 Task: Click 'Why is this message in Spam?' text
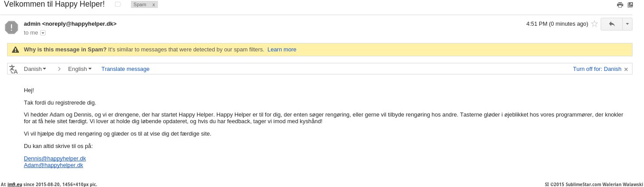(x=65, y=50)
